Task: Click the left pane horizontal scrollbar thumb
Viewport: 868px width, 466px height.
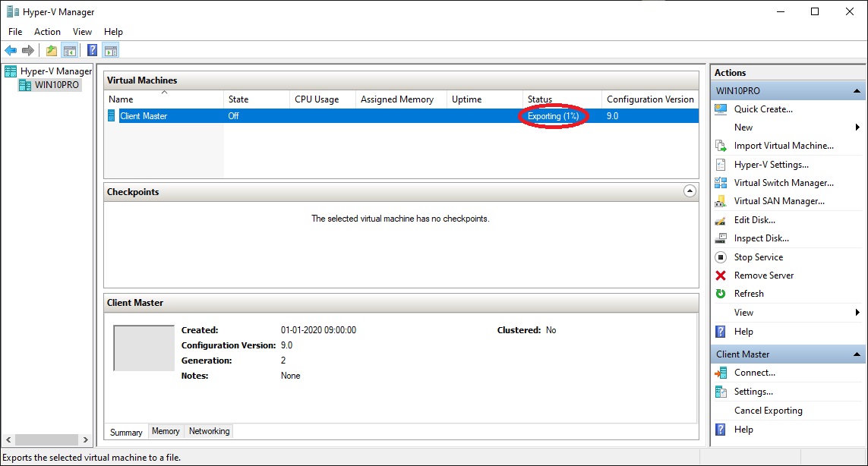Action: click(x=46, y=440)
